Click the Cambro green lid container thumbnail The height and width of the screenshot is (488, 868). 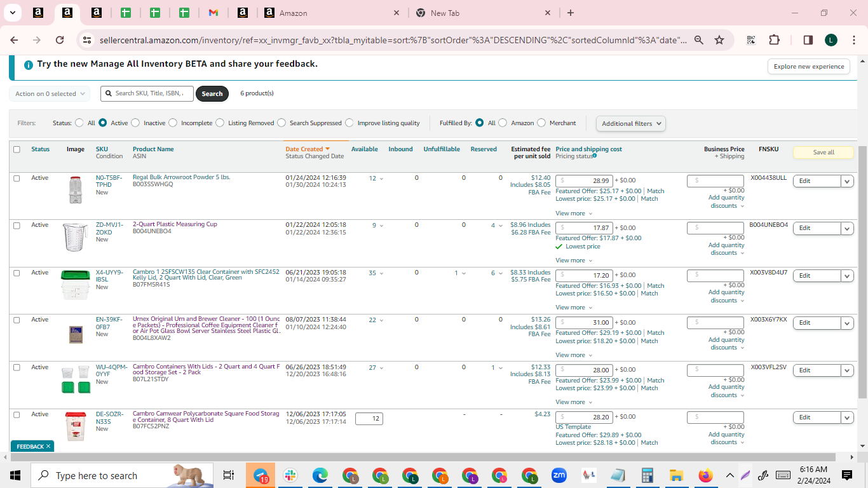coord(76,285)
